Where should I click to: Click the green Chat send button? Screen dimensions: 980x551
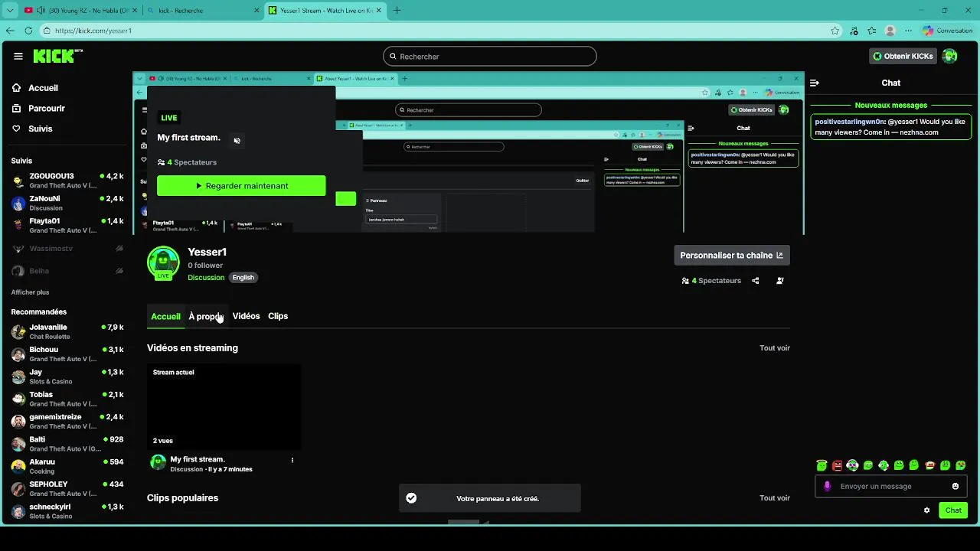[953, 510]
